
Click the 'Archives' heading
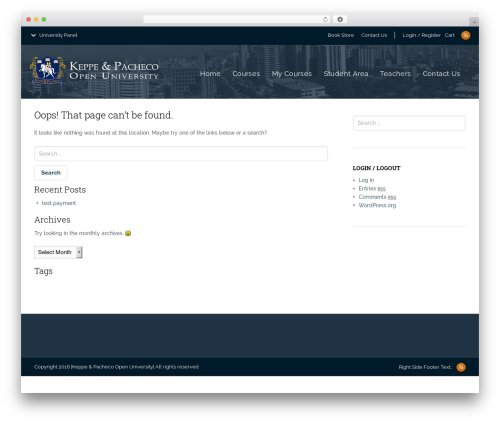[x=52, y=220]
